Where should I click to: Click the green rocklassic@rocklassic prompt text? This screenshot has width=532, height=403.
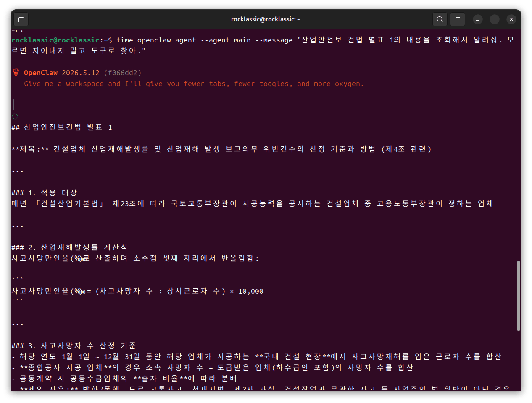[55, 40]
